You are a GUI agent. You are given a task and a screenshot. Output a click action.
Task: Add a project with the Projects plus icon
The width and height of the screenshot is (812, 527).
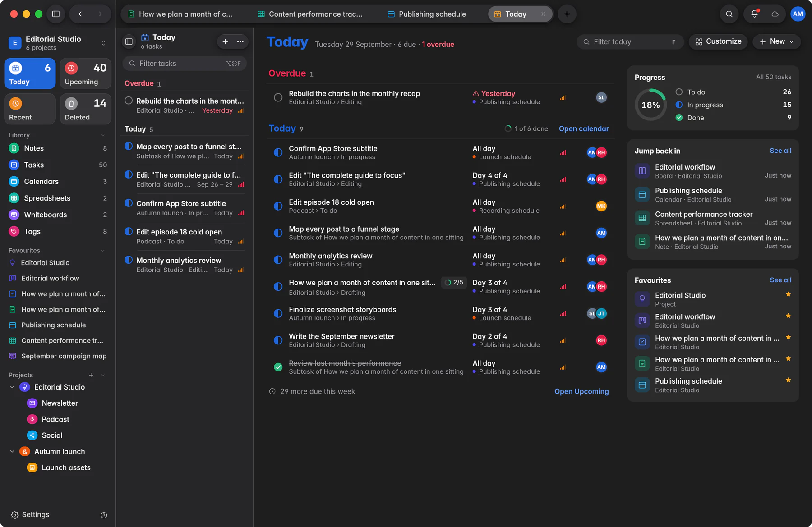91,375
